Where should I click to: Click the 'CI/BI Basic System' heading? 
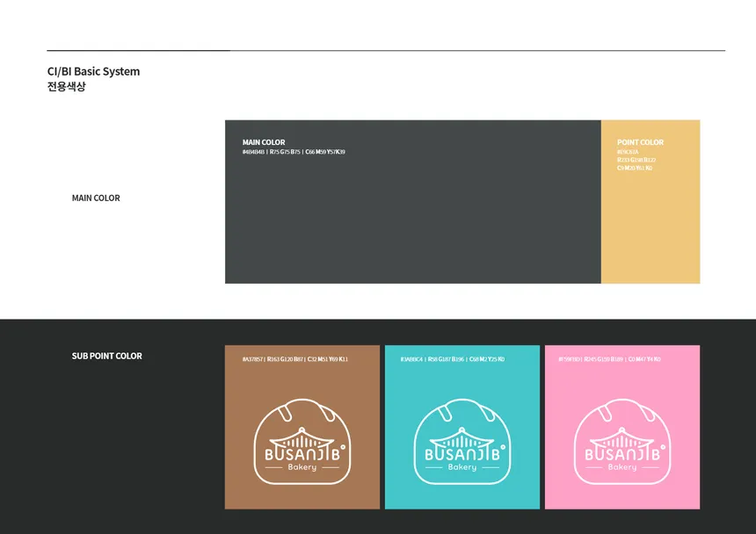point(93,72)
